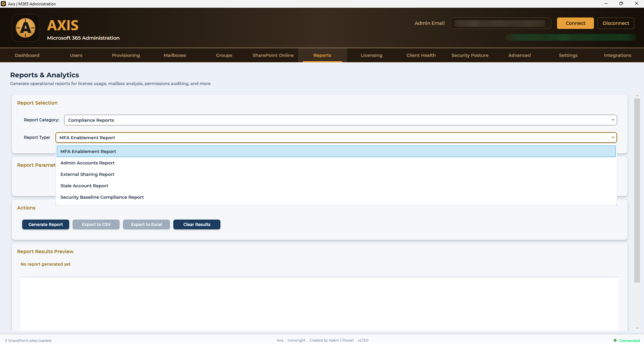Image resolution: width=644 pixels, height=346 pixels.
Task: Click the Report Category dropdown arrow
Action: coord(613,120)
